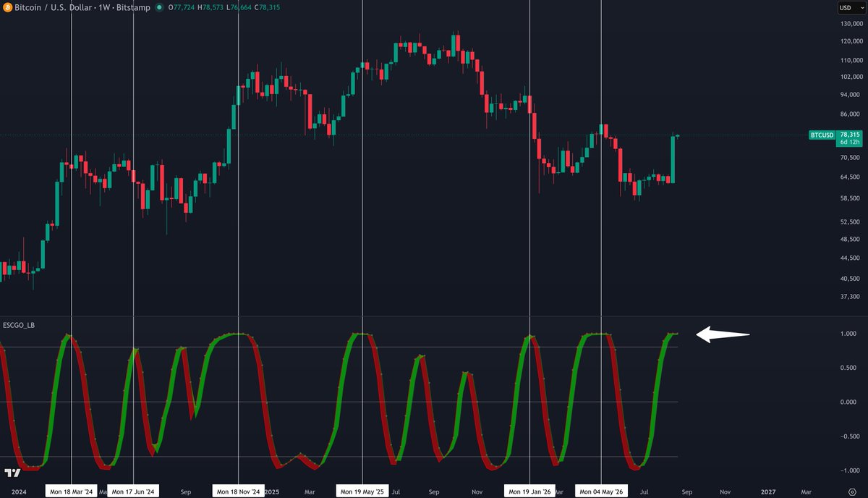
Task: Select the Mon 04 May '26 date label
Action: click(x=601, y=491)
